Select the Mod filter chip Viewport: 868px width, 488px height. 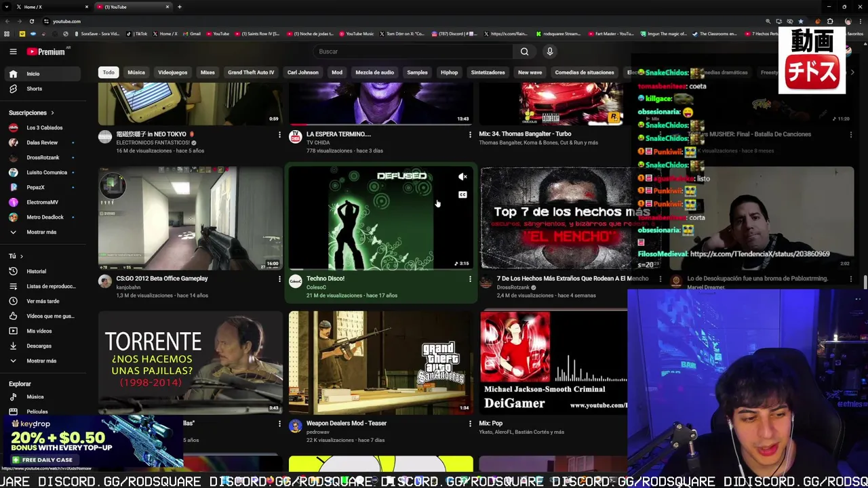pyautogui.click(x=337, y=73)
